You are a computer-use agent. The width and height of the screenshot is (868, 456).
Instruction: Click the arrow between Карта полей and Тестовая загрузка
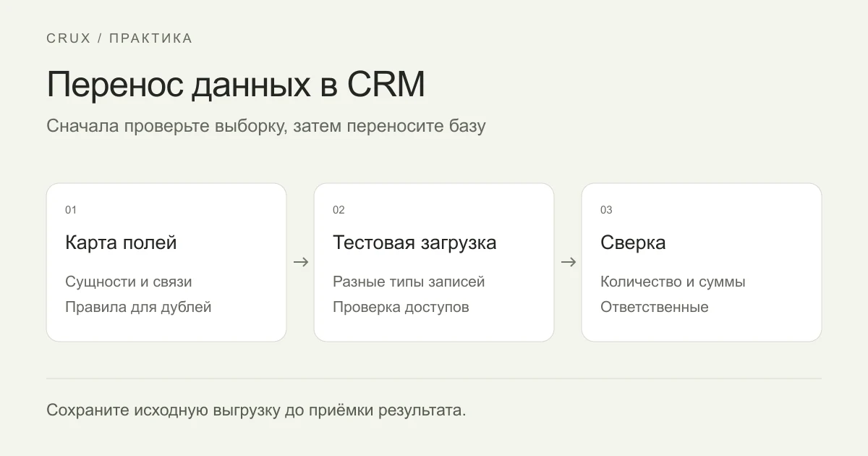coord(300,262)
